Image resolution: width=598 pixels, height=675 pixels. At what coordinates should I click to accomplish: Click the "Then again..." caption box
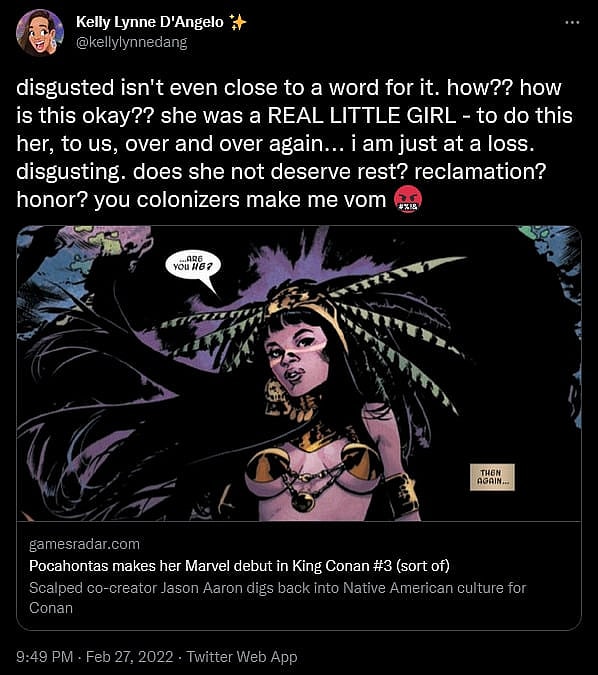point(492,477)
